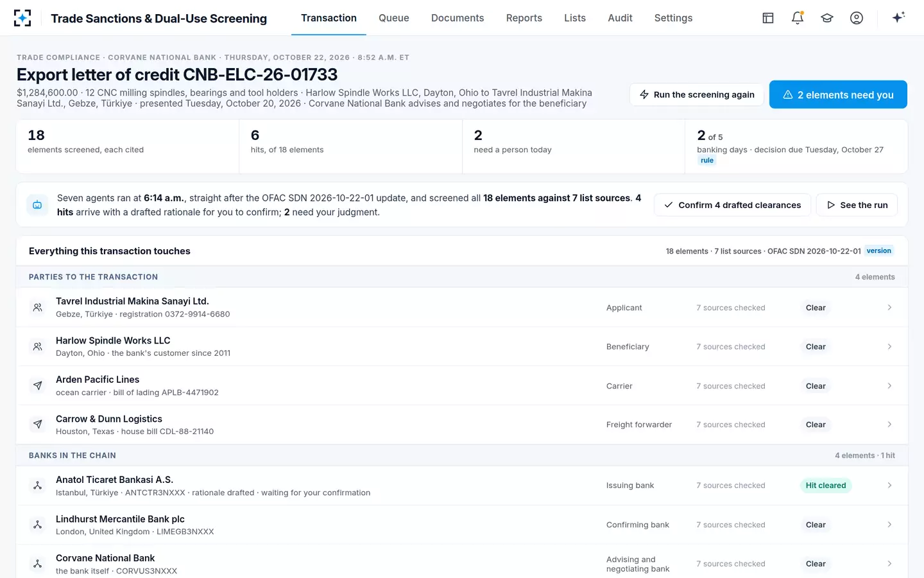Click the party icon beside Tavrel Industrial Makina

tap(38, 308)
